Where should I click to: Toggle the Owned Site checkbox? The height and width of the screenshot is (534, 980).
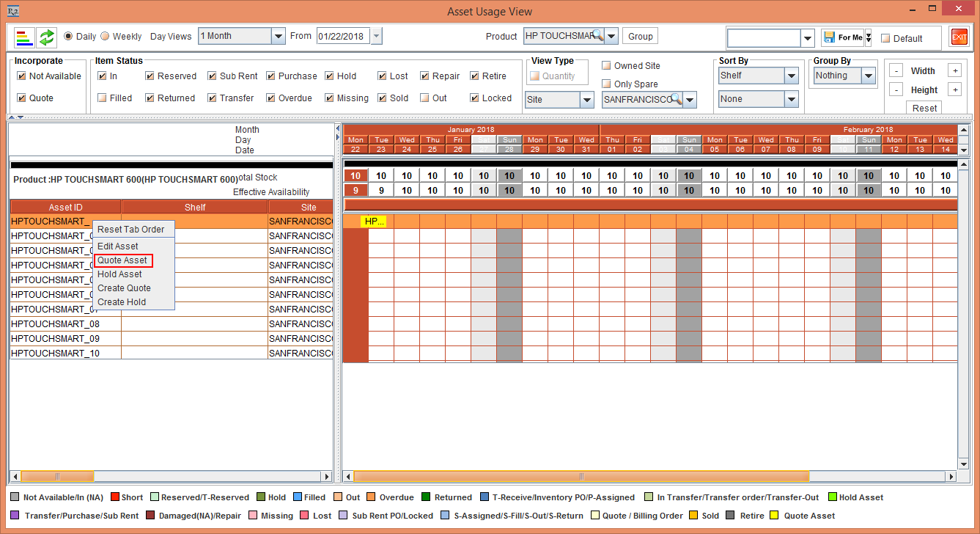606,65
